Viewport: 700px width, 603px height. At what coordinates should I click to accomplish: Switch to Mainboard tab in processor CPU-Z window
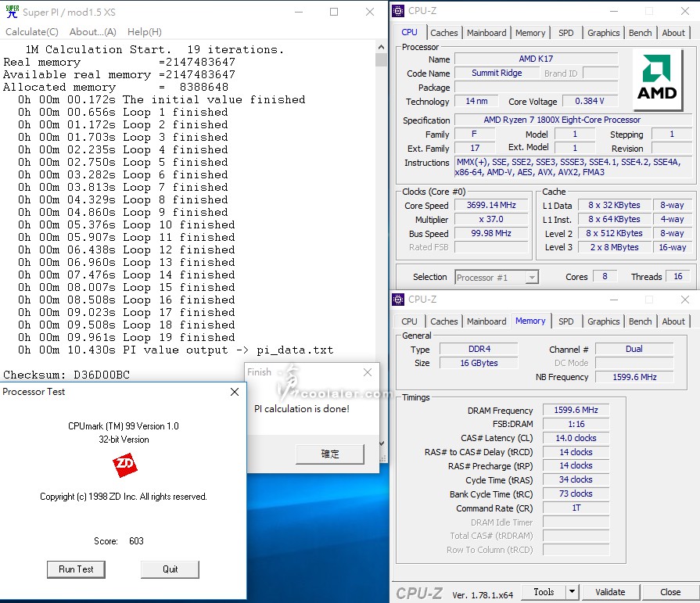point(486,33)
